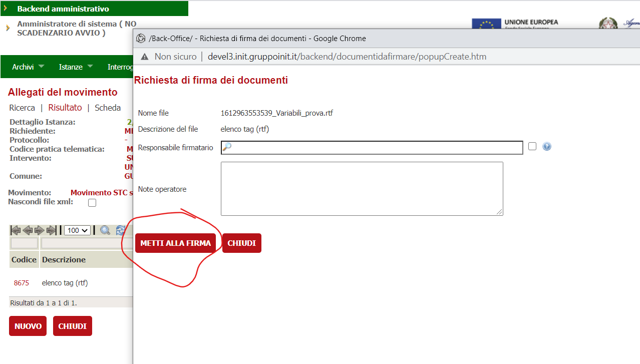Screen dimensions: 640x364
Task: Click the METTI ALLA FIRMA button
Action: (175, 242)
